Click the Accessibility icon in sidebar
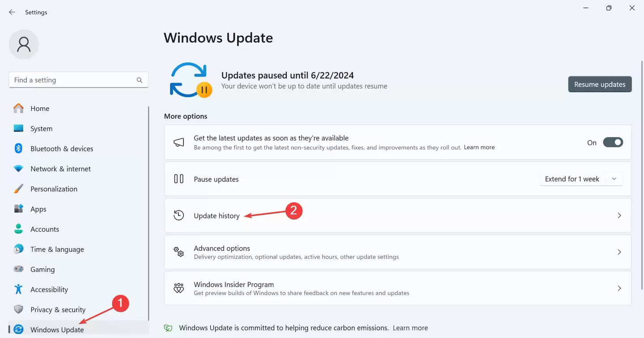 pyautogui.click(x=18, y=289)
